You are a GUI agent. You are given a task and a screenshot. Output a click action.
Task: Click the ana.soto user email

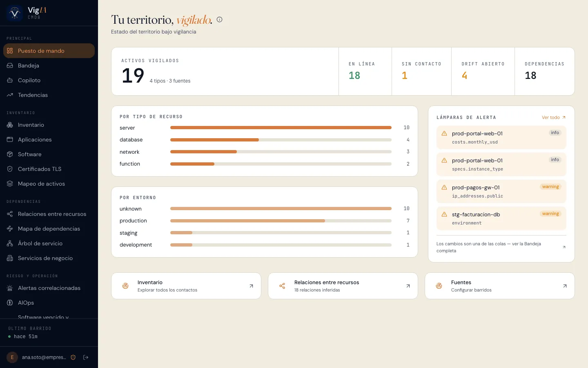tap(44, 357)
